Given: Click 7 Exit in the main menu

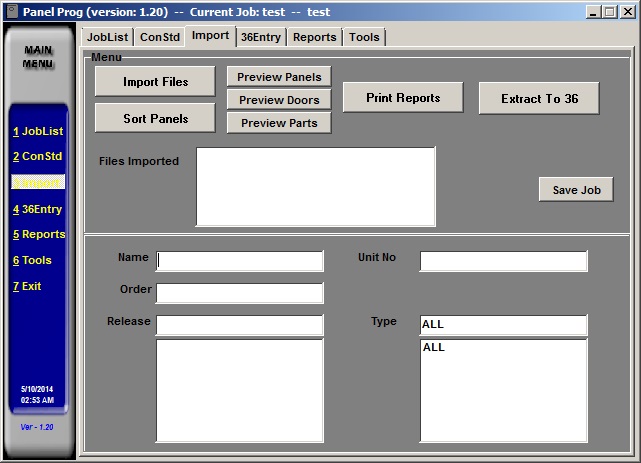Looking at the screenshot, I should coord(28,286).
